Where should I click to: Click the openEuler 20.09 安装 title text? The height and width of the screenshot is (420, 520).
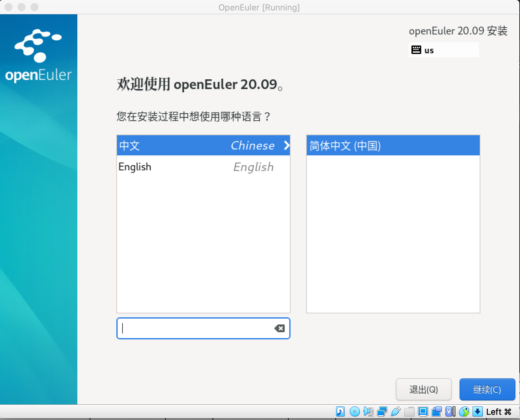(458, 31)
